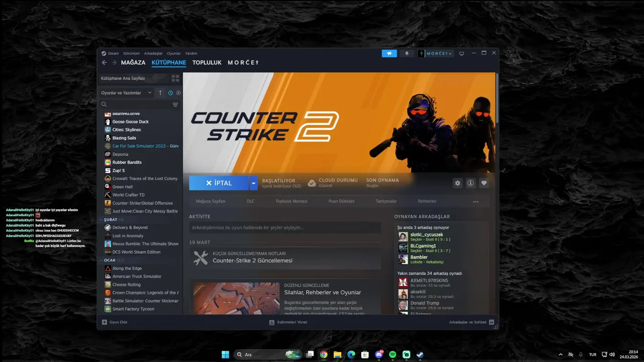Add Counter-Strike 2 to favorites heart
The height and width of the screenshot is (362, 644).
pyautogui.click(x=484, y=183)
